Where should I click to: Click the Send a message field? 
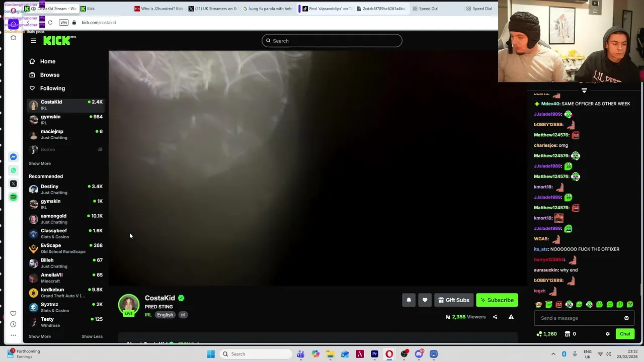pos(579,318)
